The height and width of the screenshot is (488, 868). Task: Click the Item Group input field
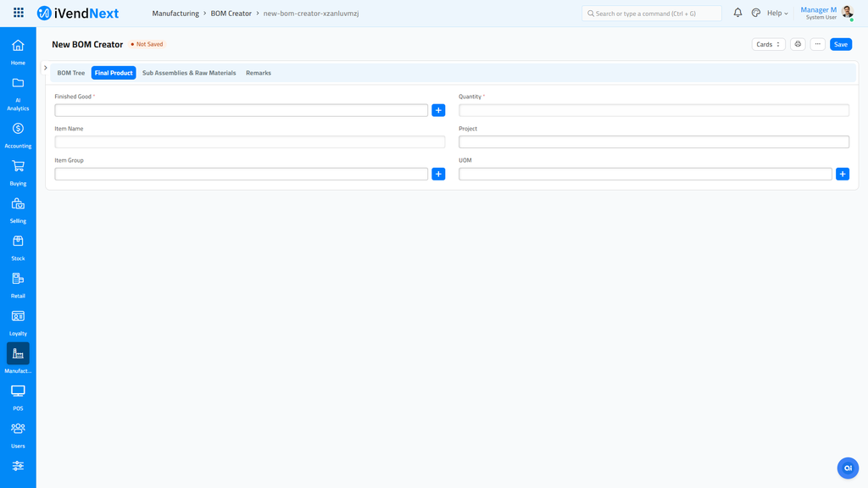(x=242, y=174)
